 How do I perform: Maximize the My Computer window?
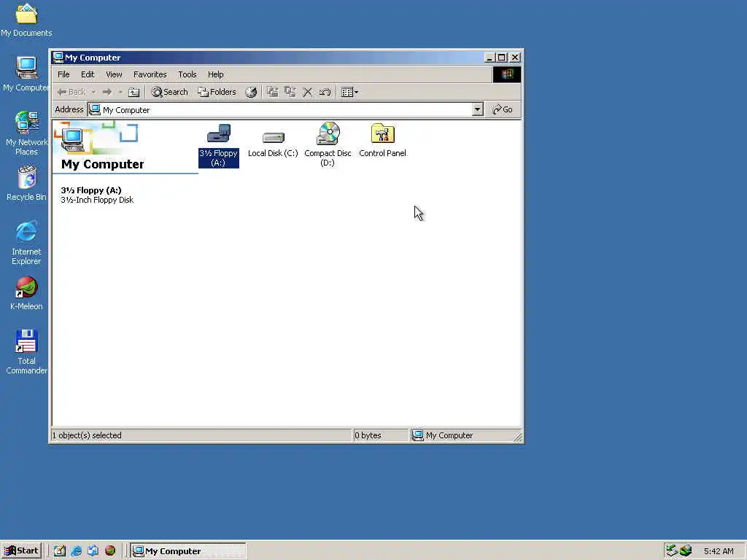pos(502,58)
